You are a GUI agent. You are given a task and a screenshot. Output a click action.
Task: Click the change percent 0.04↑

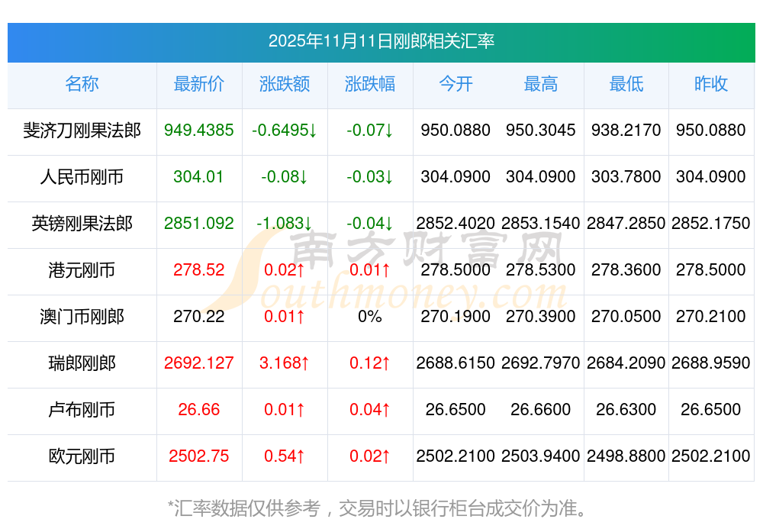(x=370, y=409)
